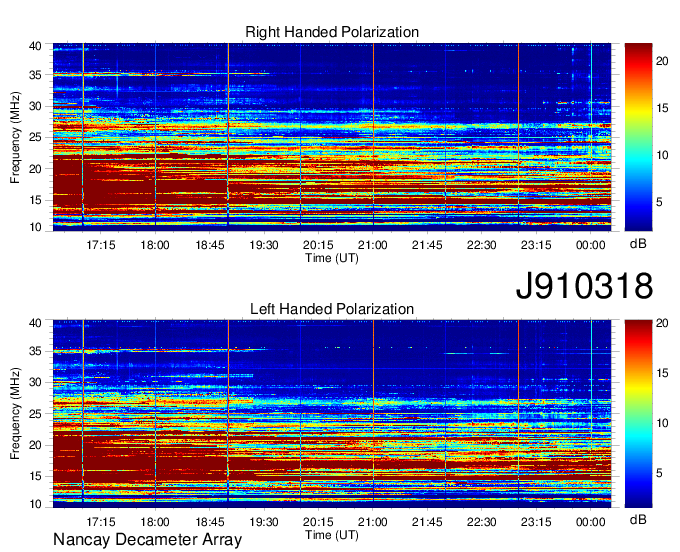Click the 19:30 tick of the right-handed plot
The image size is (680, 552).
(264, 245)
